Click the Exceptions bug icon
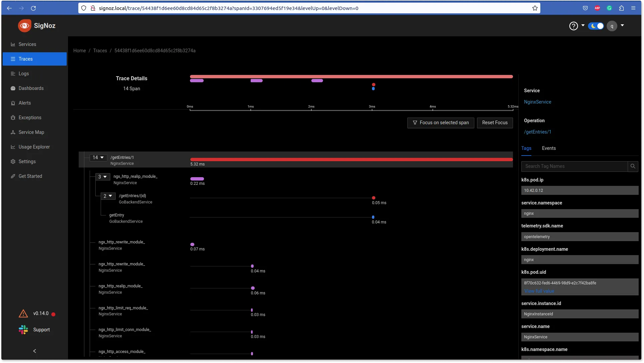Screen dimensions: 644x363 pyautogui.click(x=13, y=118)
